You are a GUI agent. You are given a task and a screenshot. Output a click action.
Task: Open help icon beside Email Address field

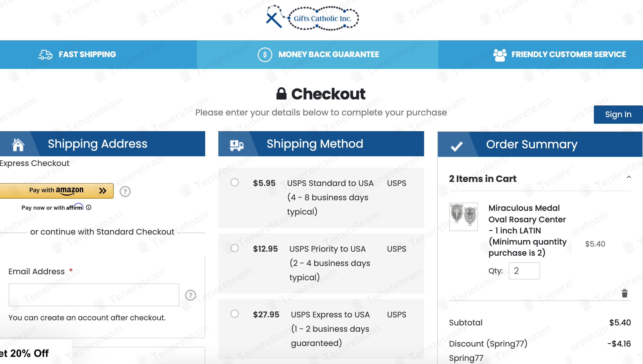coord(191,295)
